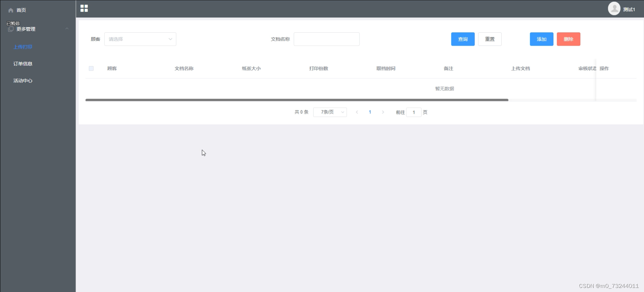Collapse the 更多管理 submenu arrow
This screenshot has width=644, height=292.
tap(67, 29)
